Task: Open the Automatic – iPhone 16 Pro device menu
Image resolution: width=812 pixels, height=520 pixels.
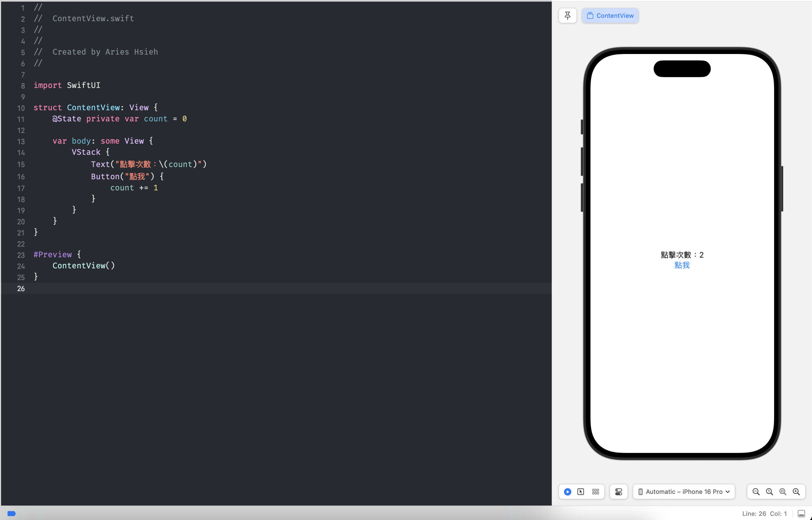Action: coord(684,492)
